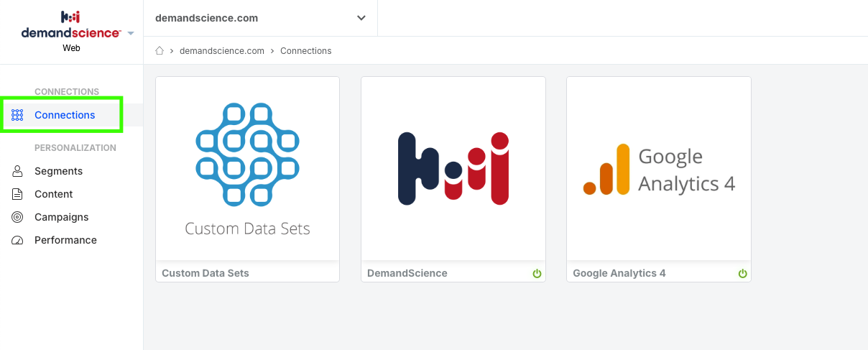Select the DemandScience connection card logo
868x350 pixels.
[453, 169]
